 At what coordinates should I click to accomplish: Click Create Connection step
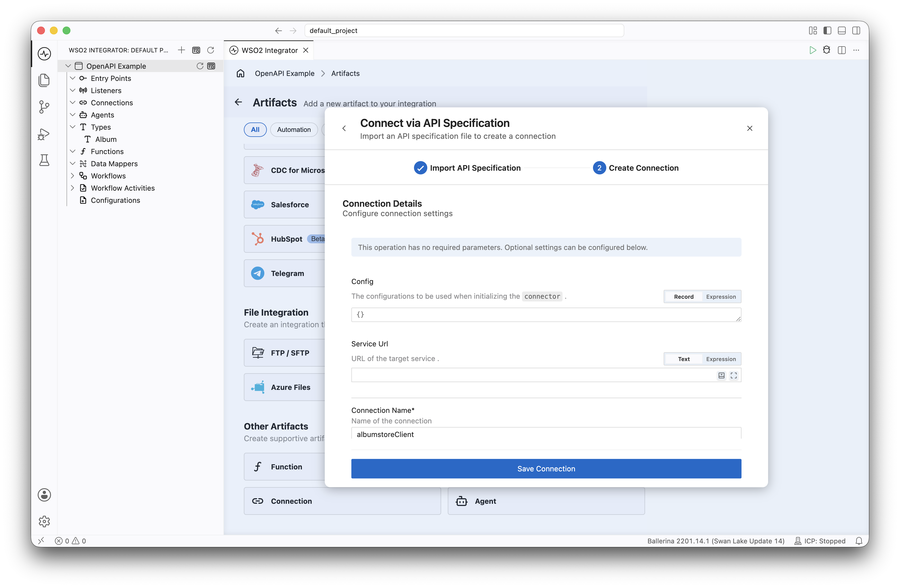[x=636, y=168]
